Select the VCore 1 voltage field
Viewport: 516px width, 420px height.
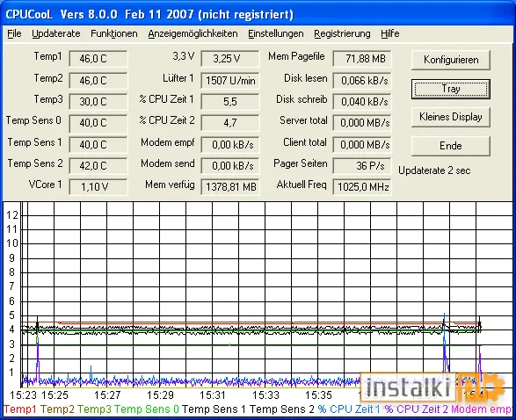[98, 187]
